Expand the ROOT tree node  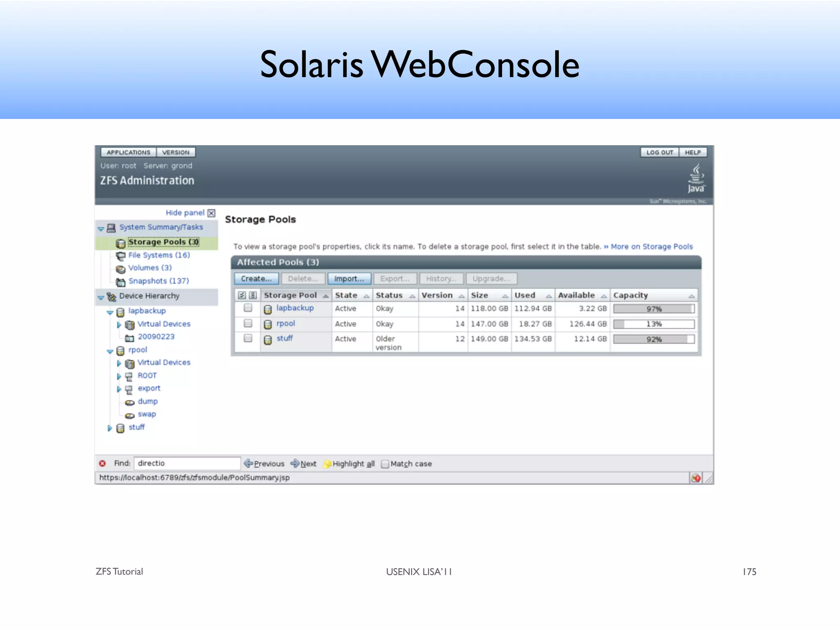[119, 377]
